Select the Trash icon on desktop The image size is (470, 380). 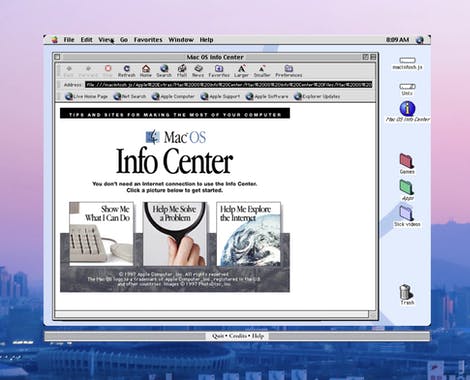407,294
